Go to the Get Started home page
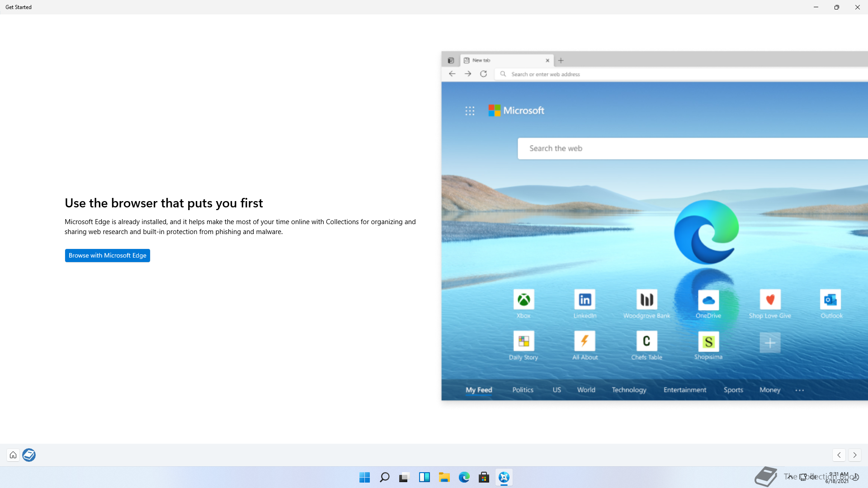 pos(13,455)
